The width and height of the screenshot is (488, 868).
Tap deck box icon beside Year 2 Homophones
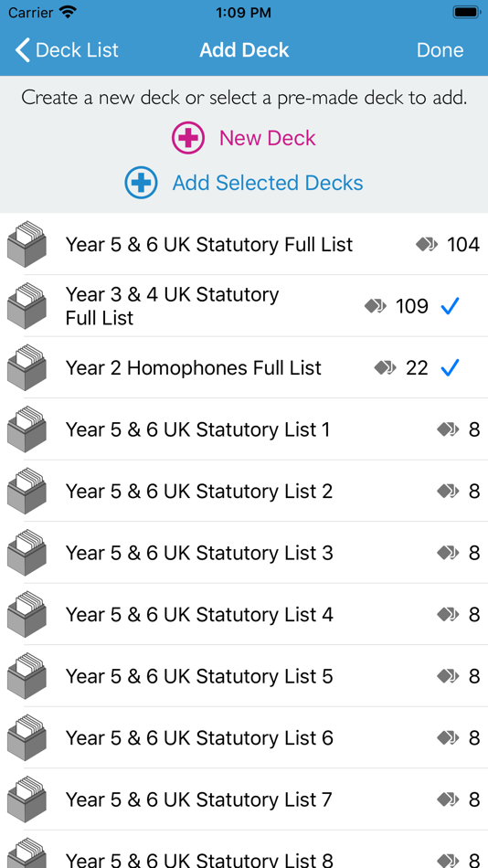click(27, 367)
